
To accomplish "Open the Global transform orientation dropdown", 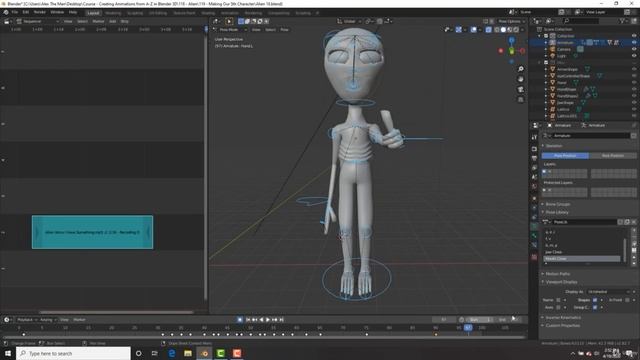I will (x=350, y=21).
